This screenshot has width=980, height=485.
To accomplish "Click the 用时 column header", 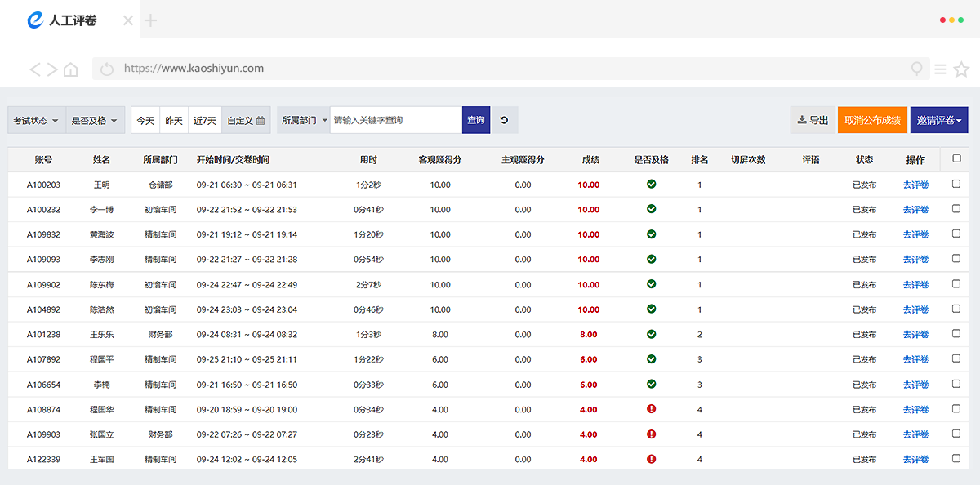I will coord(369,160).
